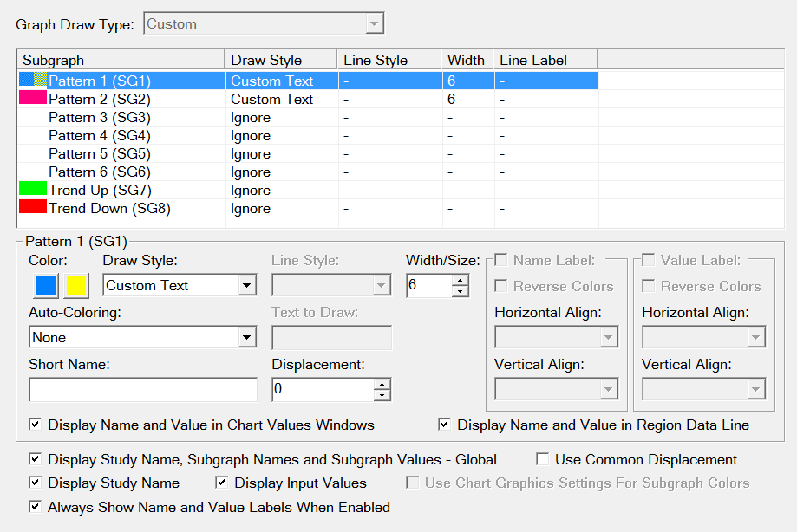Enable Use Common Displacement checkbox
797x532 pixels.
(542, 459)
